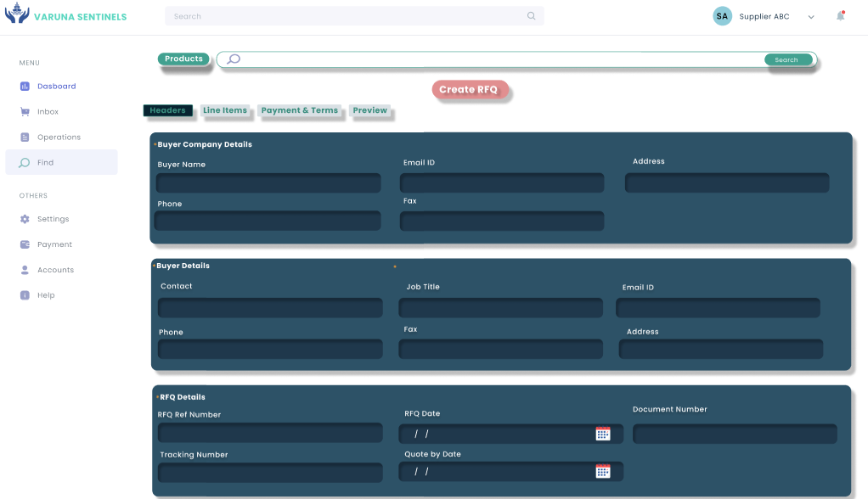
Task: Focus the top global Search field
Action: pyautogui.click(x=354, y=16)
